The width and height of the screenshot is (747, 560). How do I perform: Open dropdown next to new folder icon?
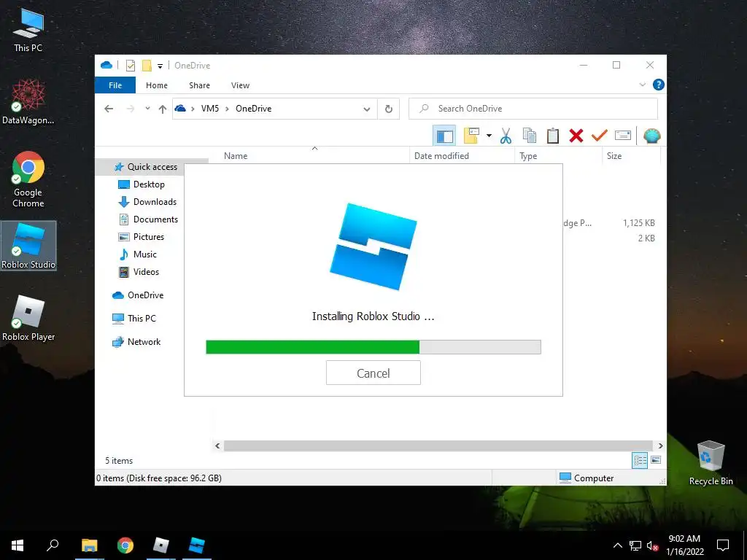tap(489, 136)
